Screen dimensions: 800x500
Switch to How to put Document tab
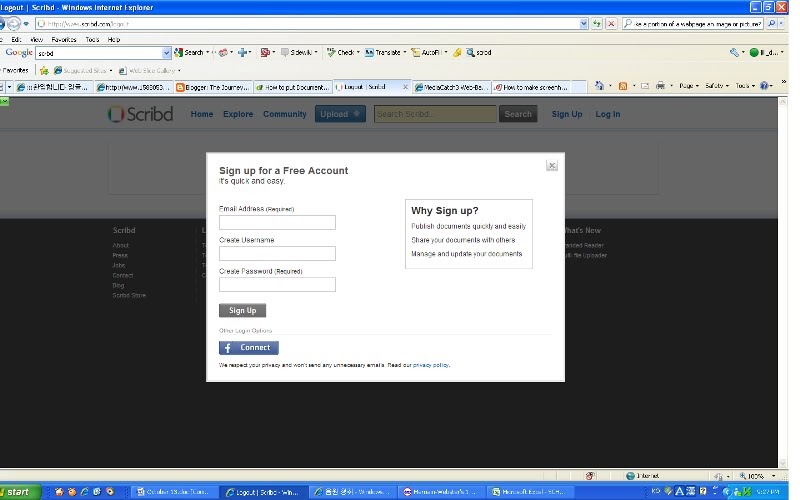coord(293,87)
